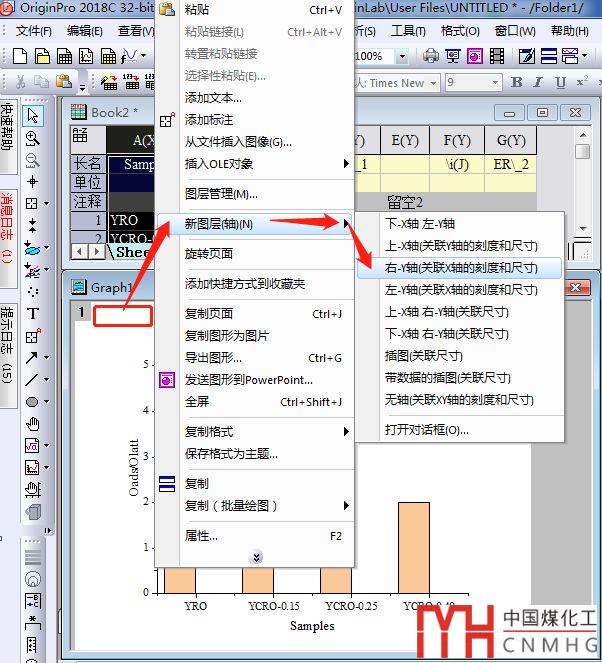Toggle Italic formatting
The image size is (602, 663).
(x=538, y=82)
